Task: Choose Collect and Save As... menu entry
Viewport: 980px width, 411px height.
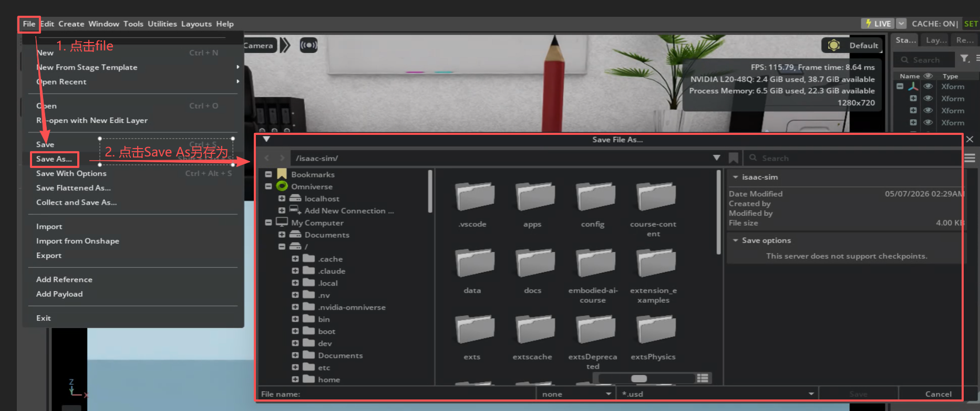Action: [77, 202]
